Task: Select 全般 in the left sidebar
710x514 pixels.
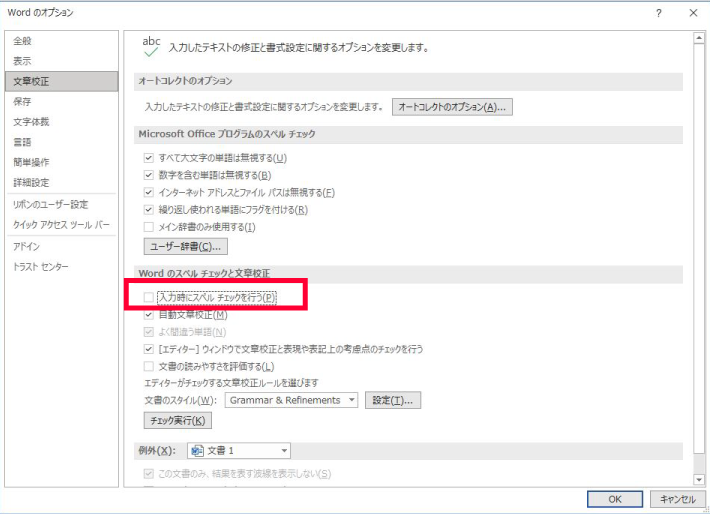Action: coord(22,41)
